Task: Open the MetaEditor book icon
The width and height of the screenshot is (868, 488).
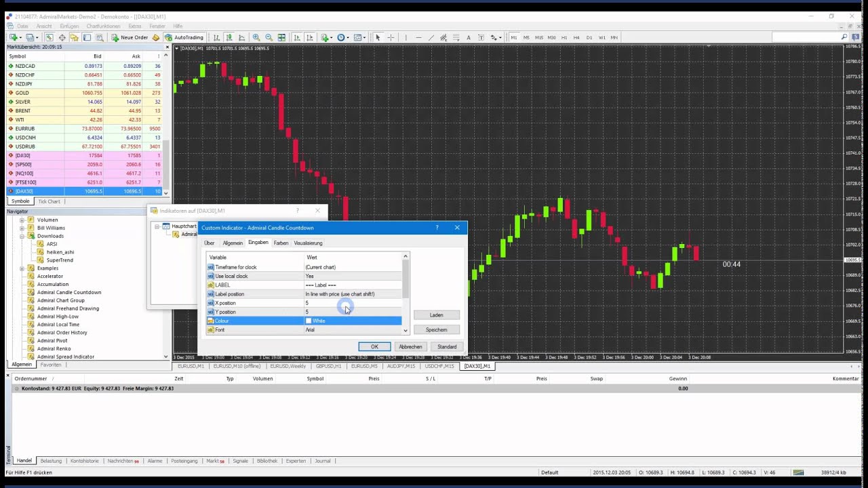Action: point(156,37)
